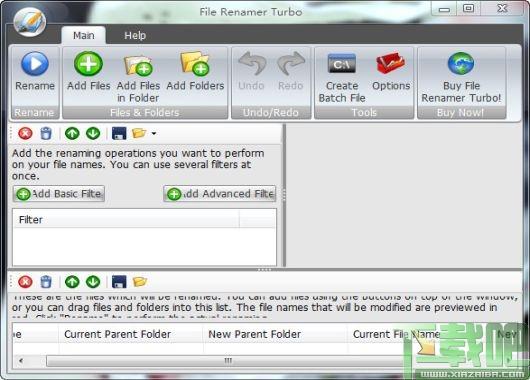The image size is (530, 380).
Task: Remove selected file with red X in files toolbar
Action: (25, 282)
